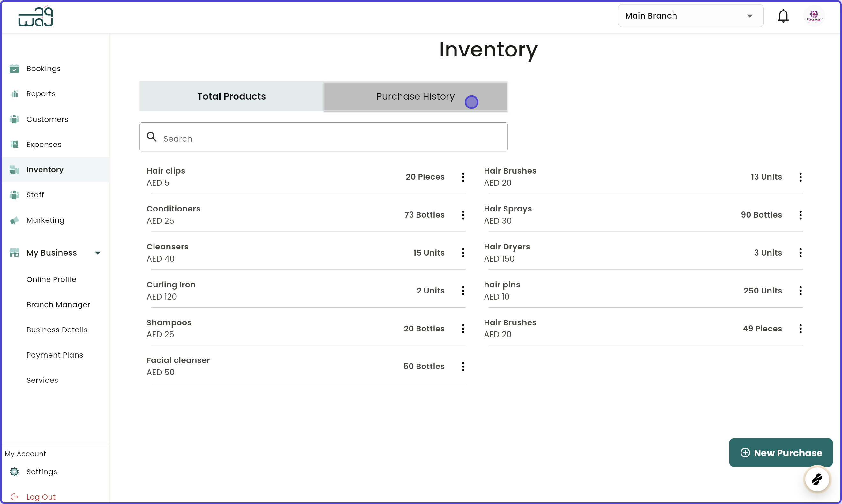The width and height of the screenshot is (842, 504).
Task: Open kebab menu for Hair Dryers
Action: click(800, 253)
